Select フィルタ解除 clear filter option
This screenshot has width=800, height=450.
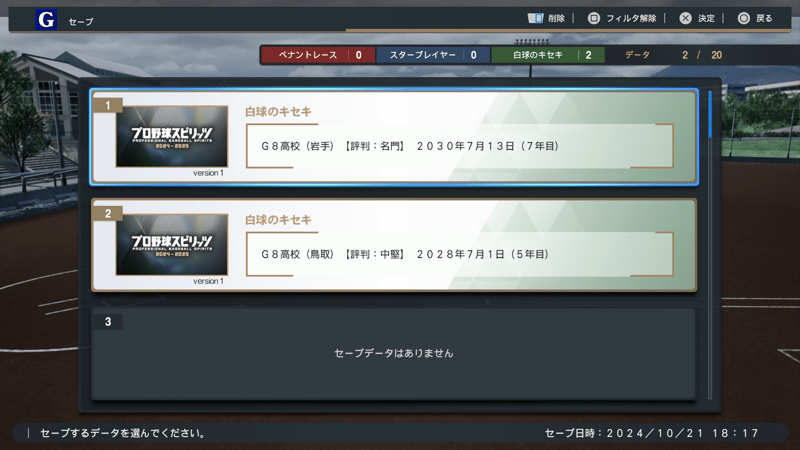point(631,18)
